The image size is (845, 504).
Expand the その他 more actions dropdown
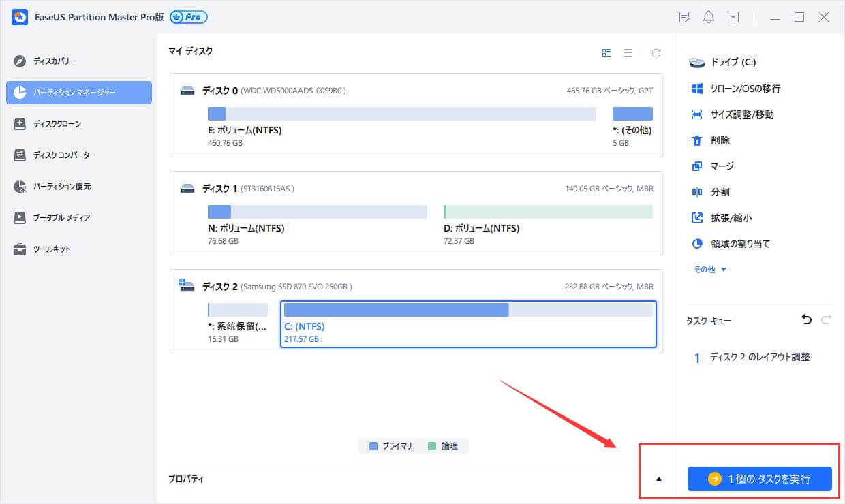(x=710, y=270)
